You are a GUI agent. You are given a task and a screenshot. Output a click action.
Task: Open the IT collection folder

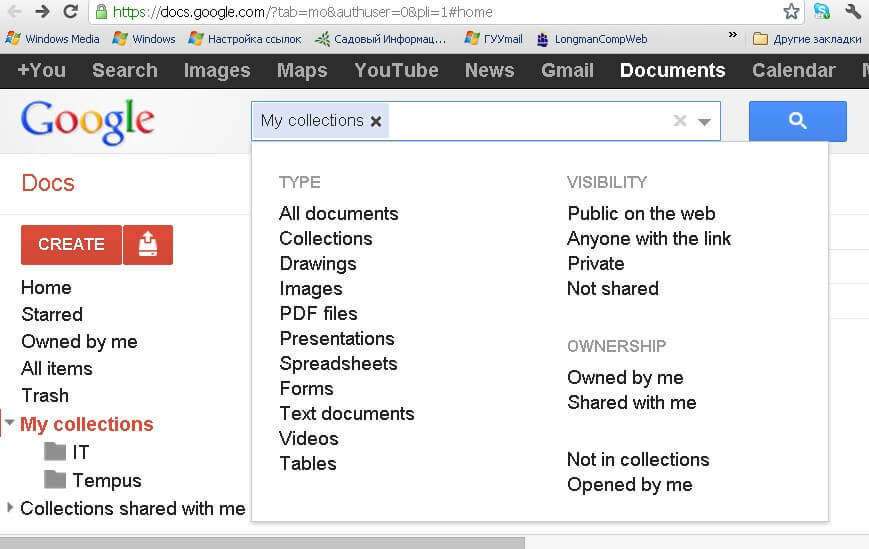(x=67, y=452)
